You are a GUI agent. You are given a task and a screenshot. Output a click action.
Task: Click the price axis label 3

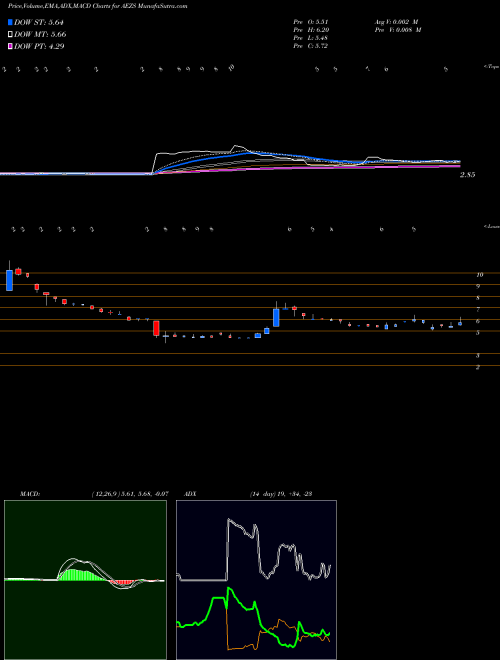pos(478,356)
